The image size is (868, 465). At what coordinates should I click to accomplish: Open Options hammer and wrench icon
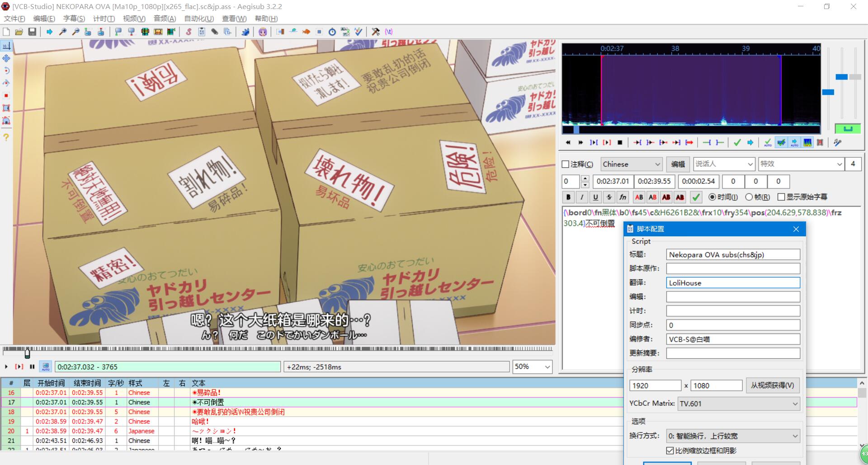coord(375,32)
